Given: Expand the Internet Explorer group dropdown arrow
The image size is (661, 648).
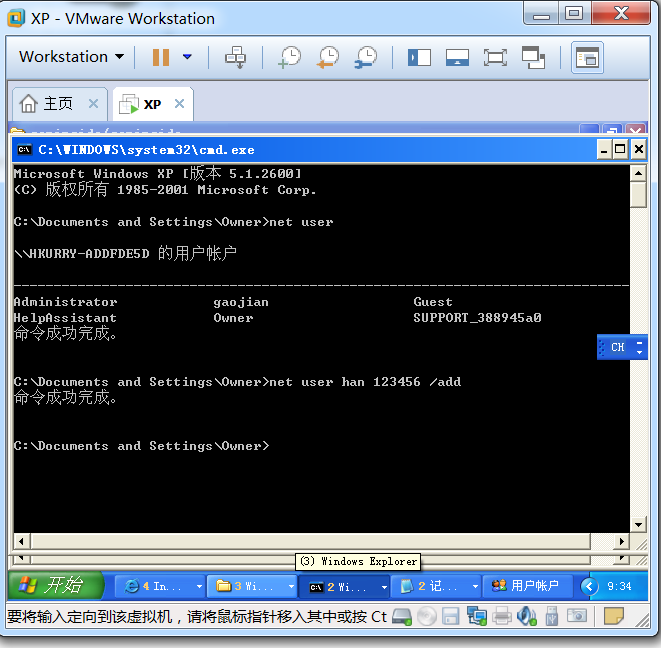Looking at the screenshot, I should coord(199,586).
